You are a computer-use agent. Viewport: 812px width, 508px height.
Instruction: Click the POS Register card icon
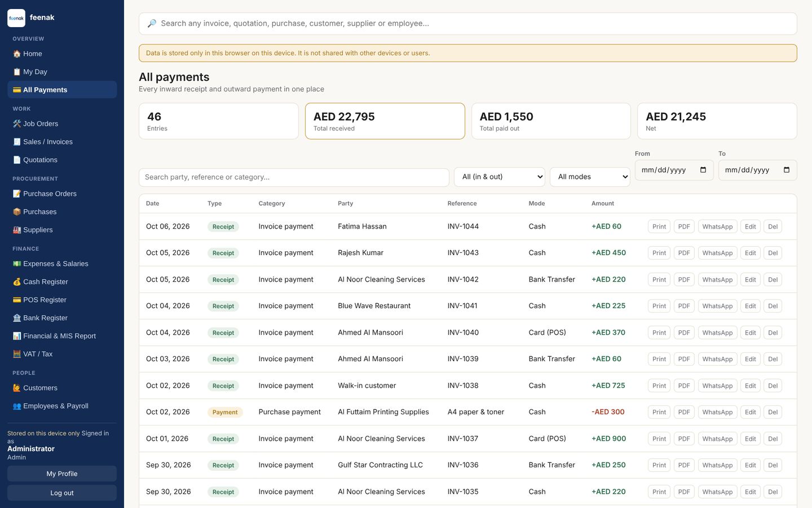click(17, 300)
